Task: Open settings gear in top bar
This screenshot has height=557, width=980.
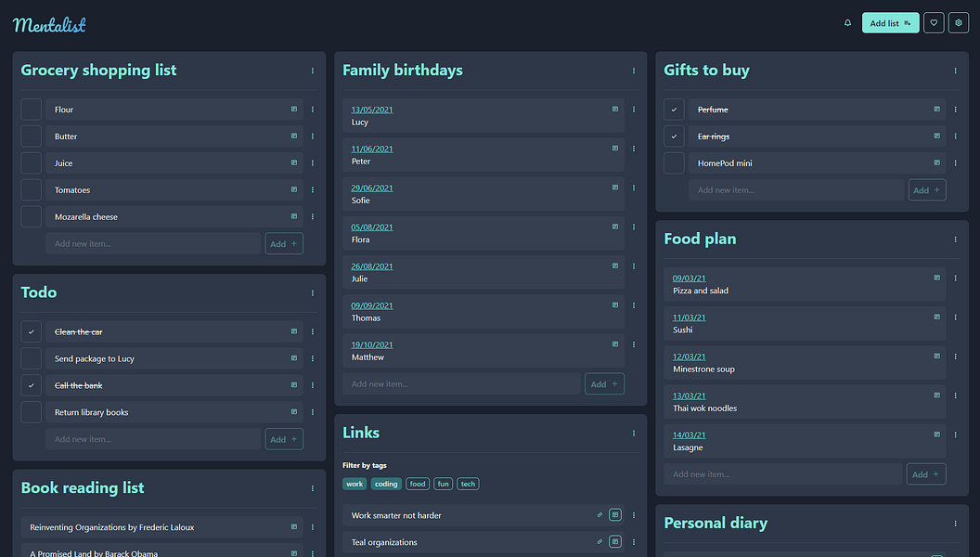Action: point(959,23)
